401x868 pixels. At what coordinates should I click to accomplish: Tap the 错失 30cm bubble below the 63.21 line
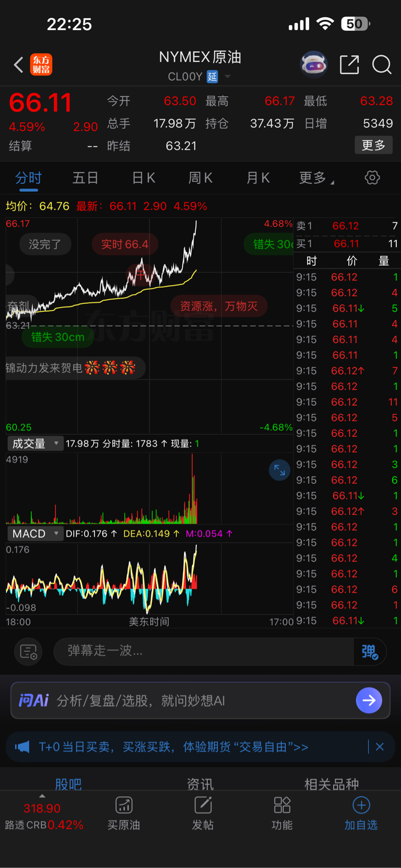coord(57,337)
